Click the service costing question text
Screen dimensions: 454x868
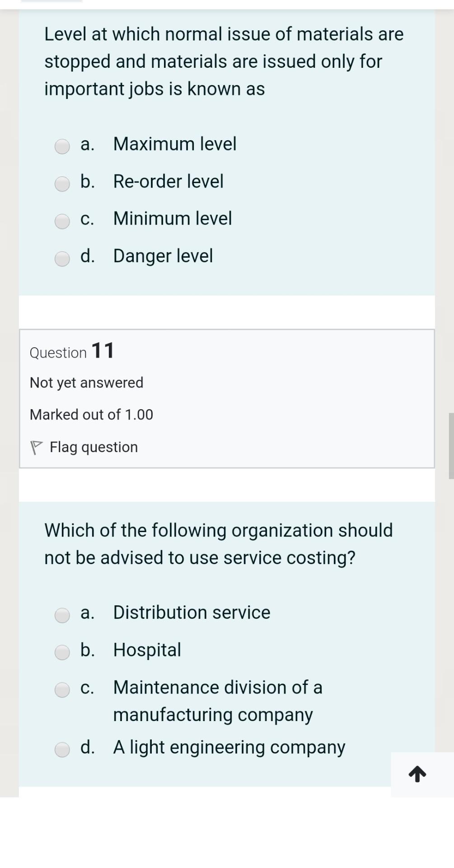click(219, 543)
